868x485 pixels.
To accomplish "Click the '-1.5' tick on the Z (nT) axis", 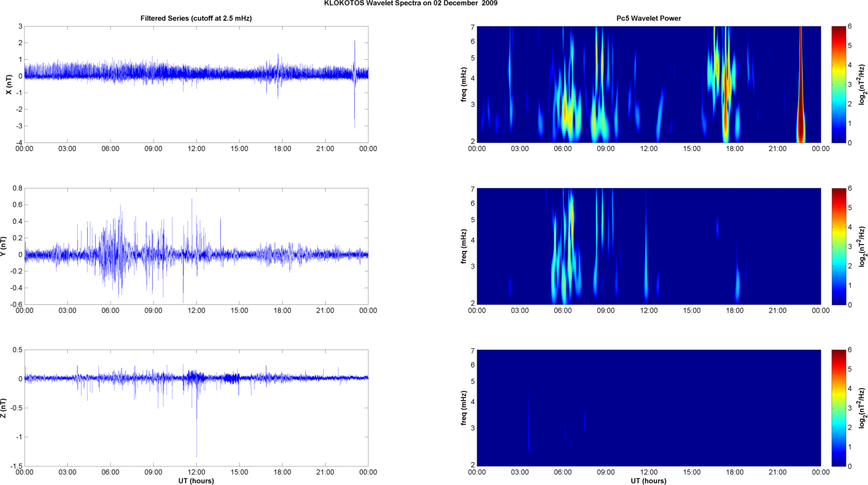I will click(x=16, y=466).
